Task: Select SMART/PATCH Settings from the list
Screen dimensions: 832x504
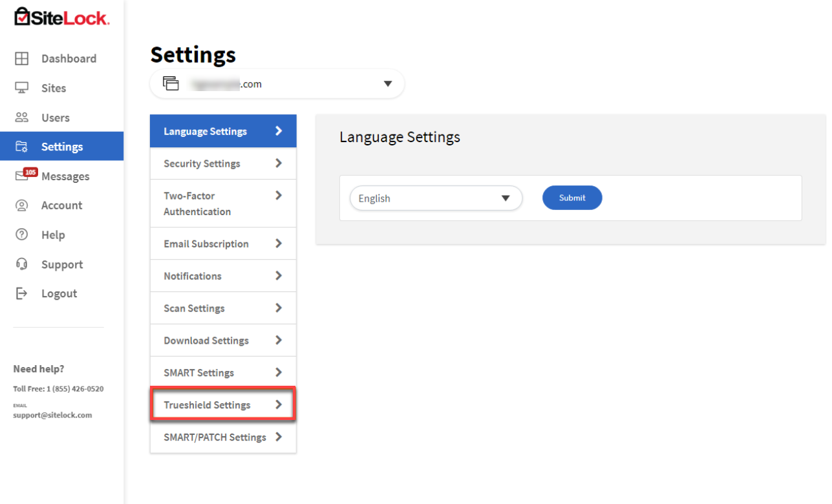Action: point(222,437)
